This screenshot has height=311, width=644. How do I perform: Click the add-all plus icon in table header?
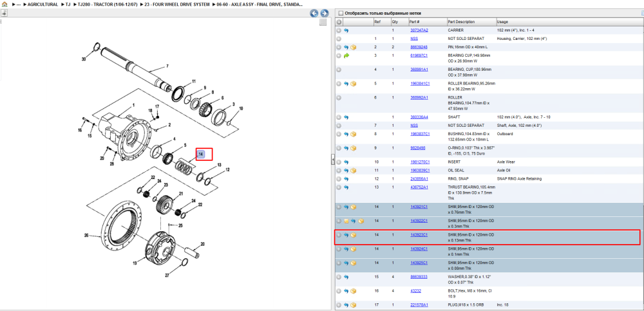click(x=339, y=22)
